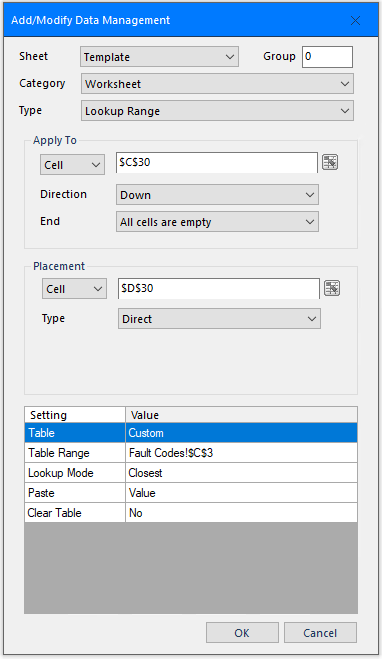The height and width of the screenshot is (659, 382).
Task: Click the No value cell
Action: click(242, 513)
